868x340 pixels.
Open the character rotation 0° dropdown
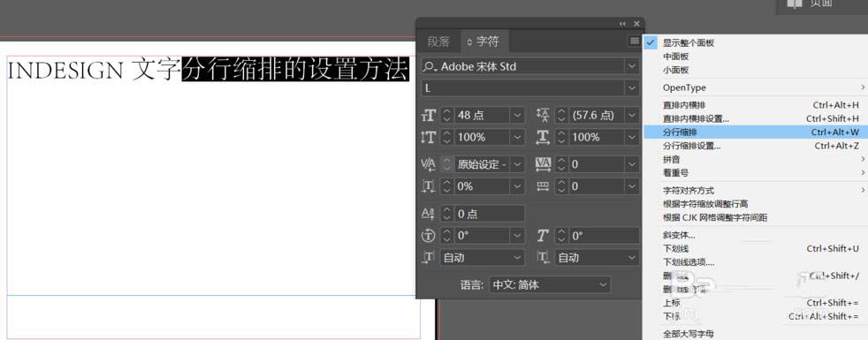517,236
